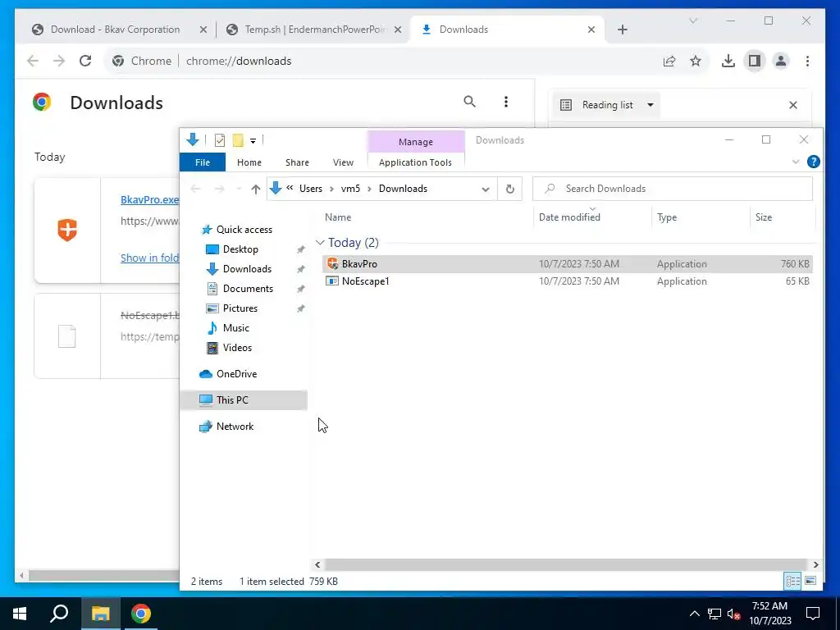840x630 pixels.
Task: Open Chrome tab search chevron
Action: (692, 21)
